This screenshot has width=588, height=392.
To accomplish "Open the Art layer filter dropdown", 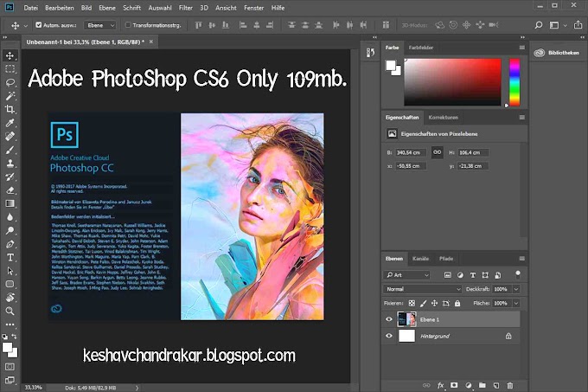I will (x=407, y=275).
